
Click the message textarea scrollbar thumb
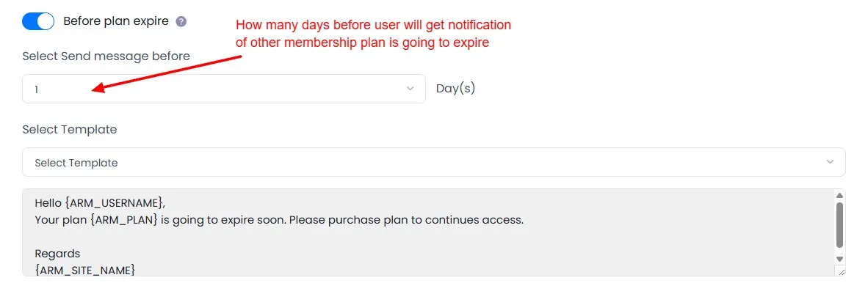coord(839,224)
